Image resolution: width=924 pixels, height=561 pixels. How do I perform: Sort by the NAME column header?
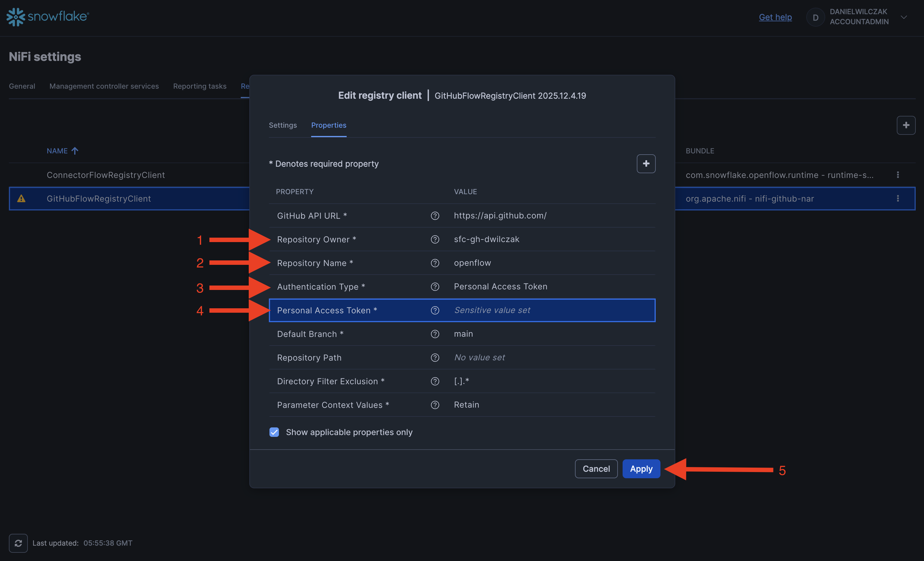(57, 151)
